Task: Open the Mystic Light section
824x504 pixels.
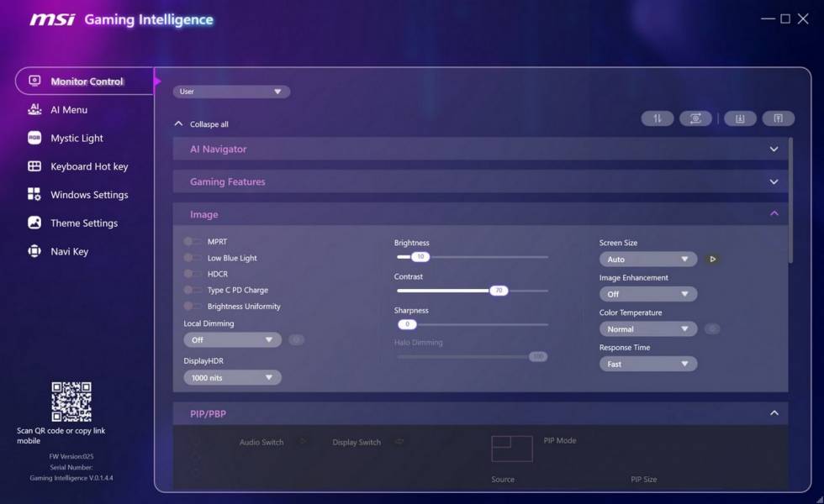Action: (77, 138)
